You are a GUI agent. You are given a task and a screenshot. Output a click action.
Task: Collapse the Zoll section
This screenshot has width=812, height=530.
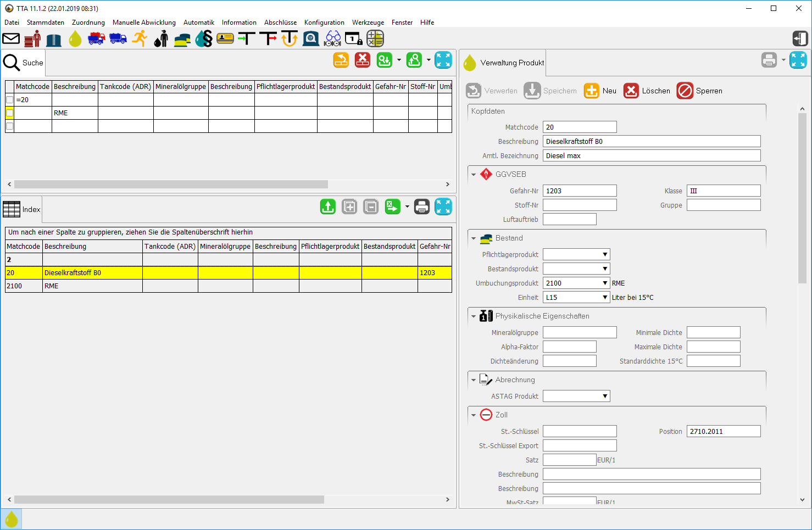pyautogui.click(x=474, y=415)
